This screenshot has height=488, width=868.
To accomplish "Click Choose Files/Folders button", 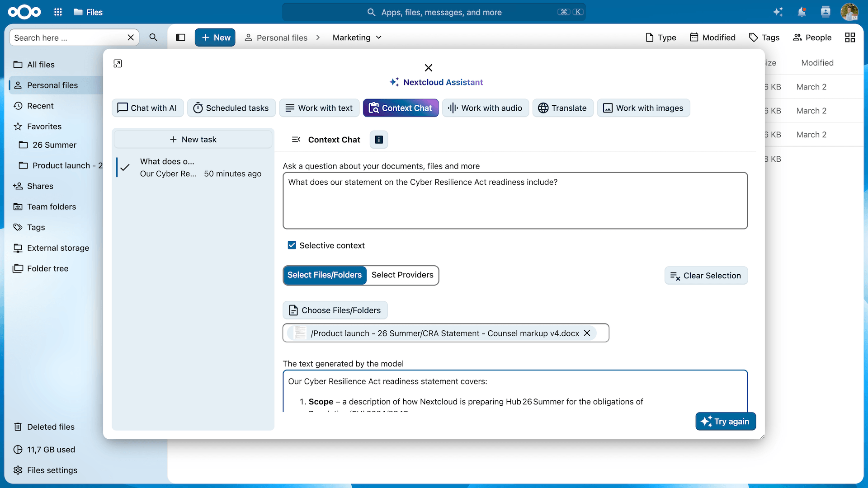I will pyautogui.click(x=335, y=310).
